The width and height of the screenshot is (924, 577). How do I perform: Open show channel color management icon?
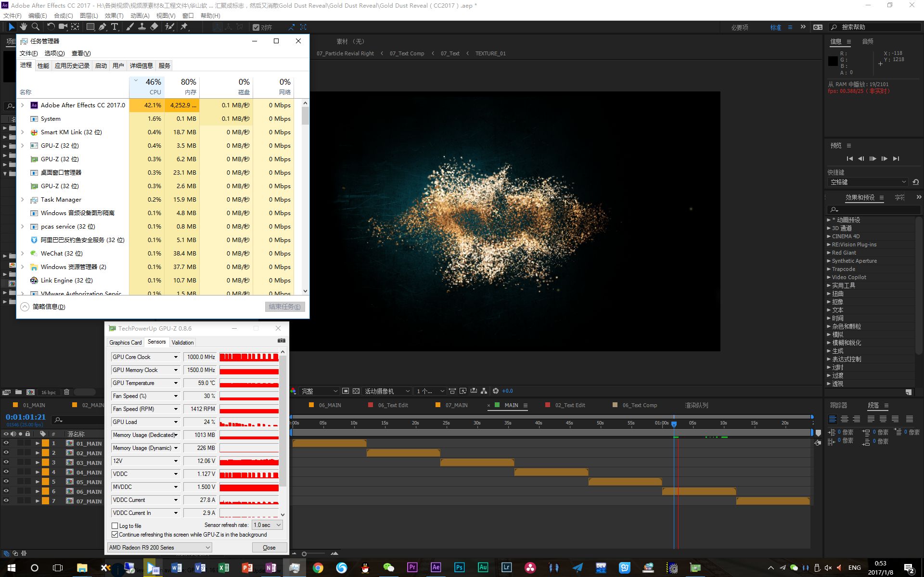coord(294,391)
